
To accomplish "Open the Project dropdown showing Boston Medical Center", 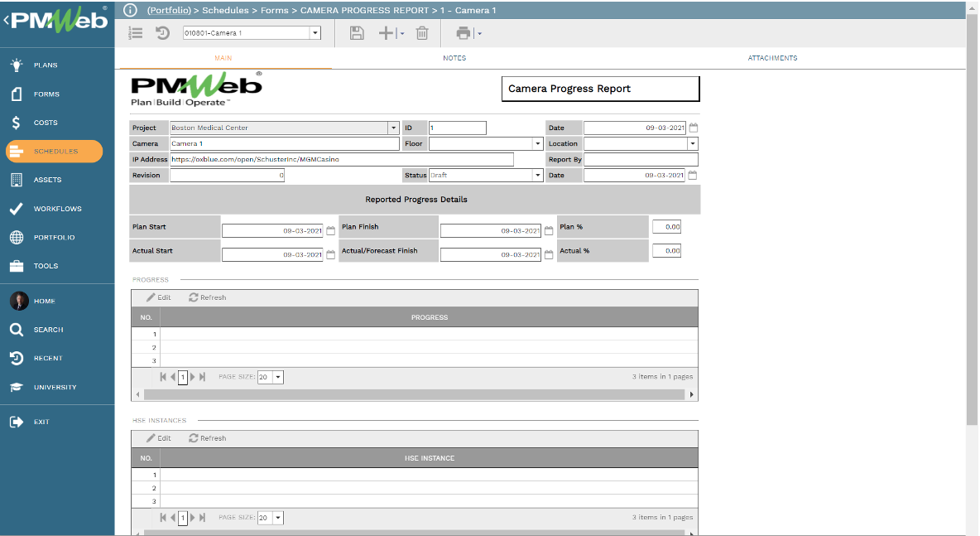I will 393,128.
